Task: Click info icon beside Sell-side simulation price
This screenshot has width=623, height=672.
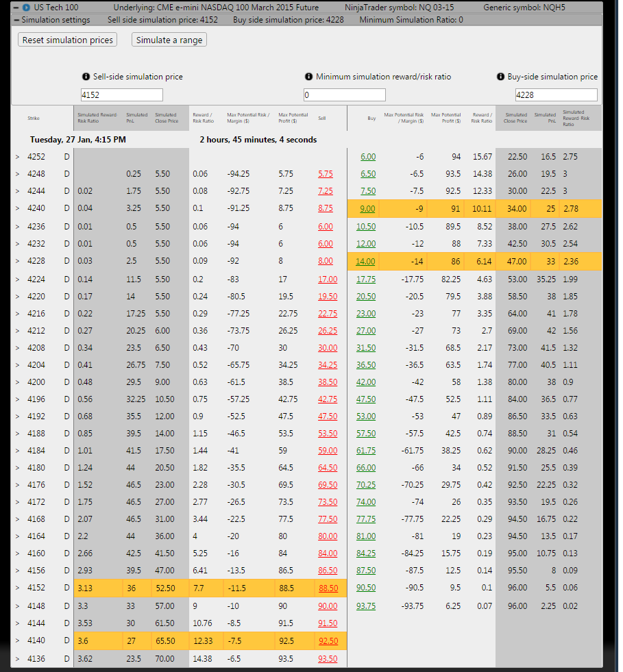Action: point(86,76)
